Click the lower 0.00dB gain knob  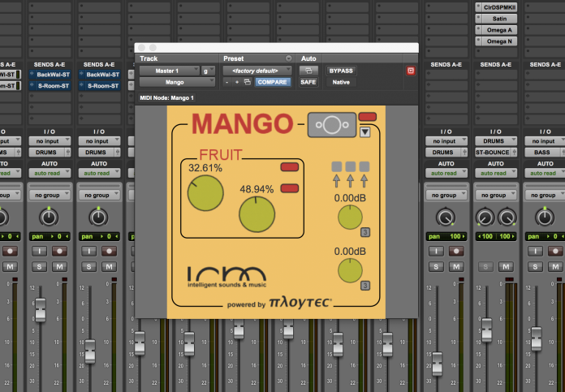click(350, 270)
